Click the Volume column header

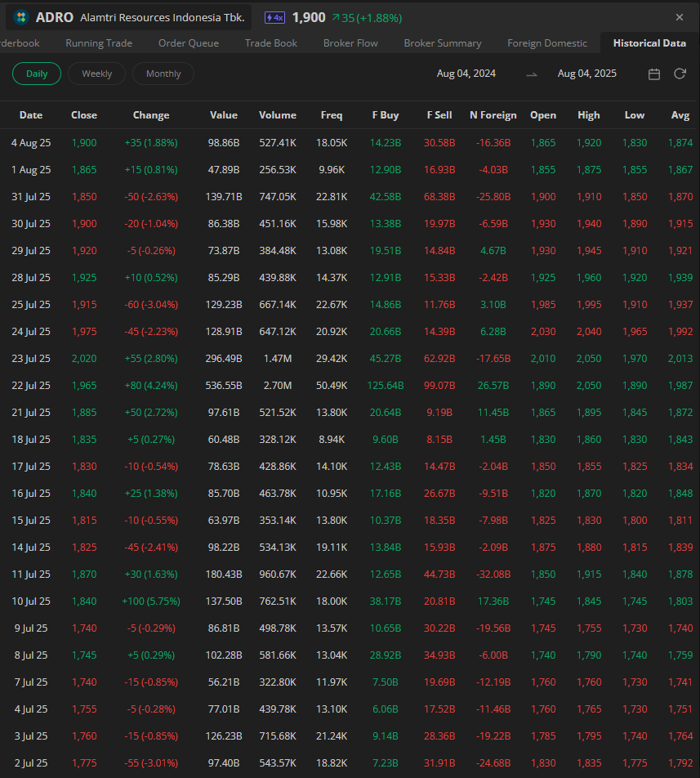(x=278, y=115)
